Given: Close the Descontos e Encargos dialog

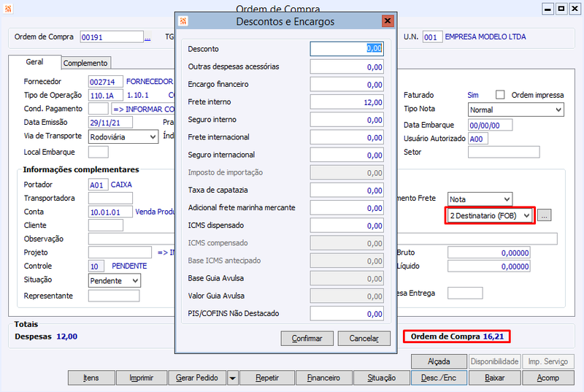Looking at the screenshot, I should (388, 21).
